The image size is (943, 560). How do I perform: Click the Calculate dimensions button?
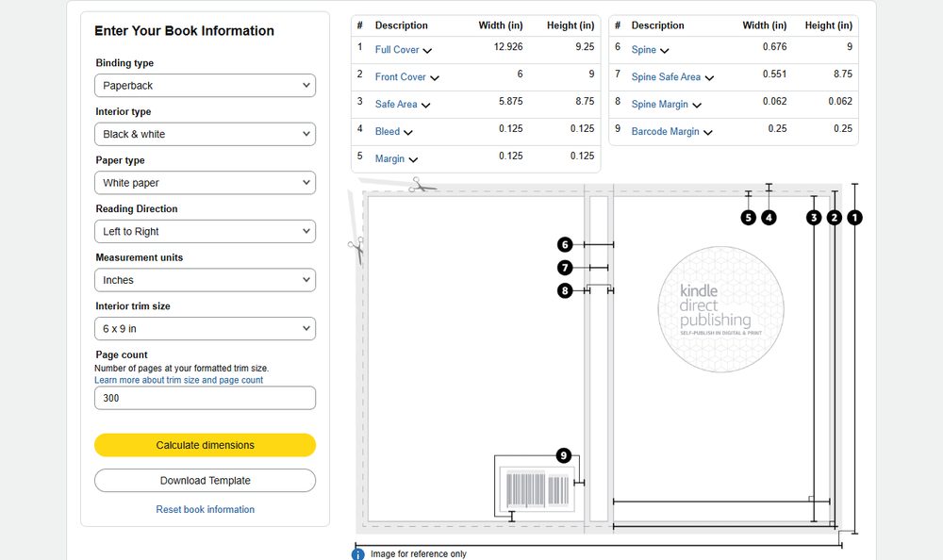pyautogui.click(x=205, y=445)
